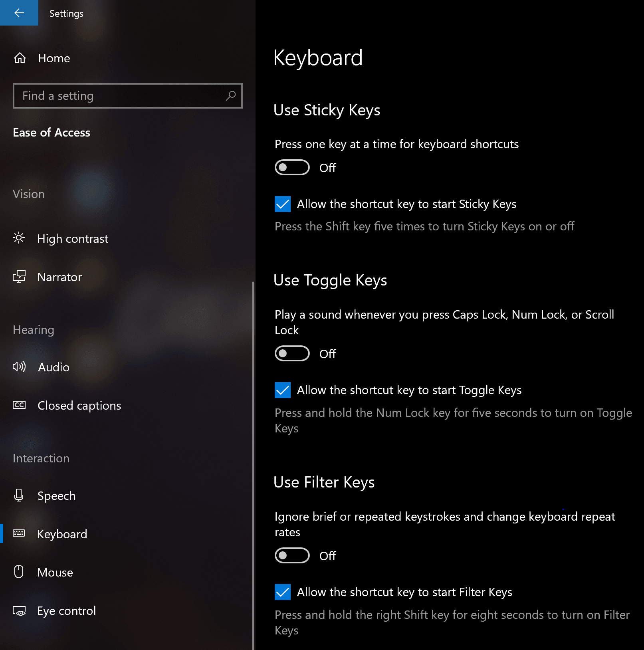Turn on the Toggle Keys switch

(292, 353)
